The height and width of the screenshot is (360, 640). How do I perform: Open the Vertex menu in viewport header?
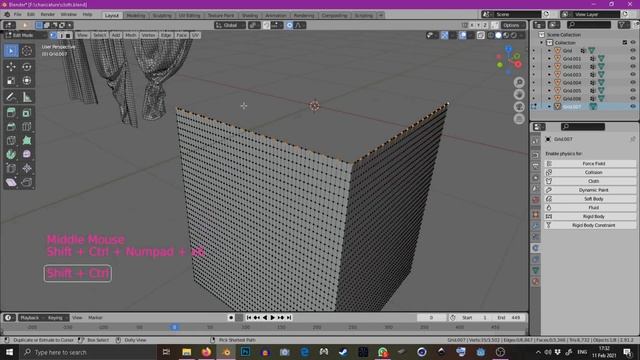[x=148, y=36]
